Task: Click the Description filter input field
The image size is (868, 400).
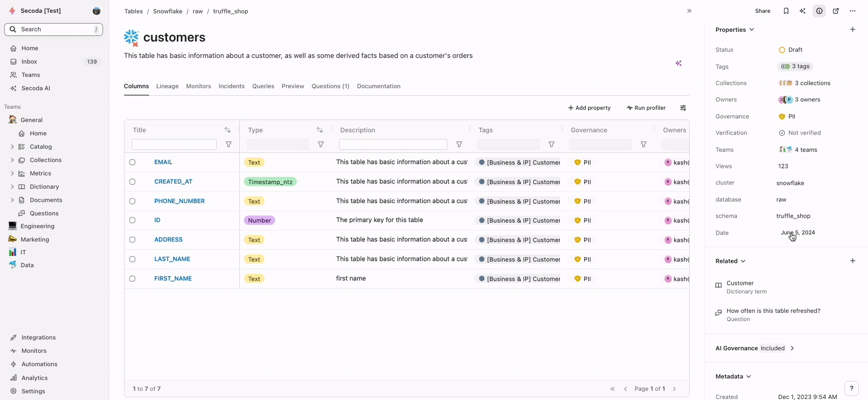Action: pyautogui.click(x=393, y=144)
